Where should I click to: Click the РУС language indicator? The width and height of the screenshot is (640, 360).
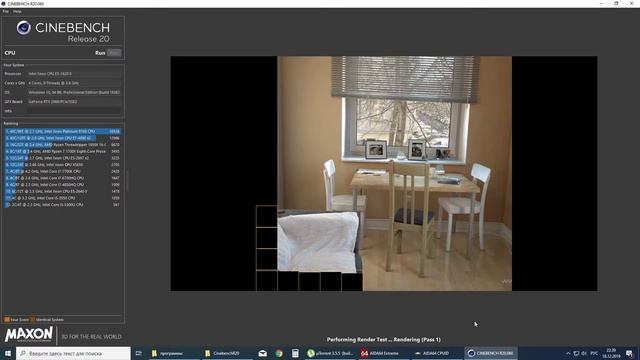(594, 353)
